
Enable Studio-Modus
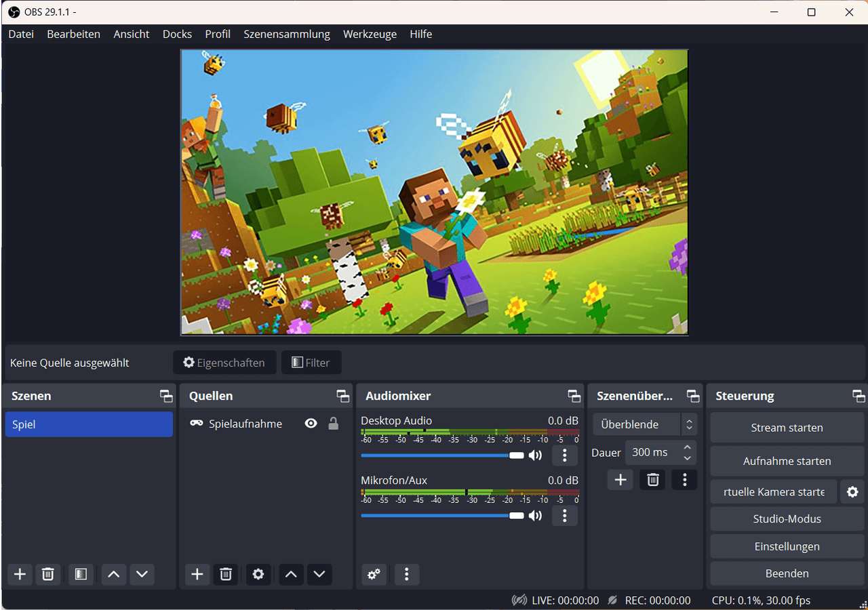[787, 519]
